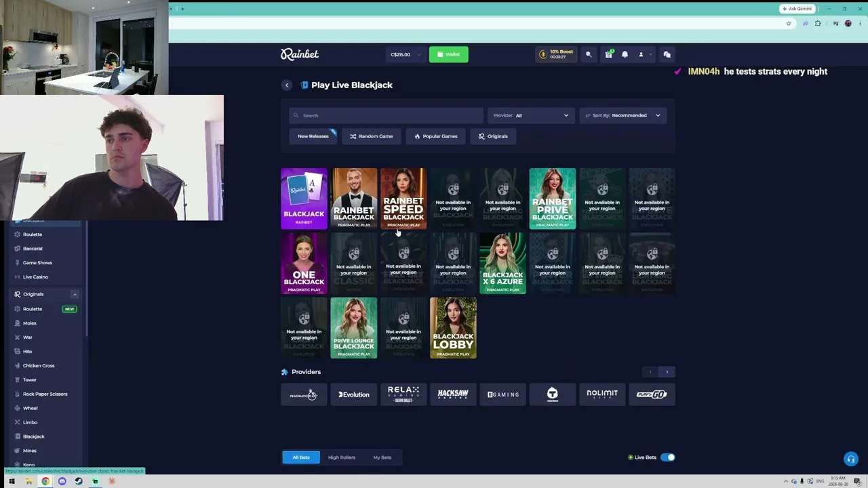Click the purple leaf extension icon
This screenshot has width=868, height=488.
(x=805, y=24)
